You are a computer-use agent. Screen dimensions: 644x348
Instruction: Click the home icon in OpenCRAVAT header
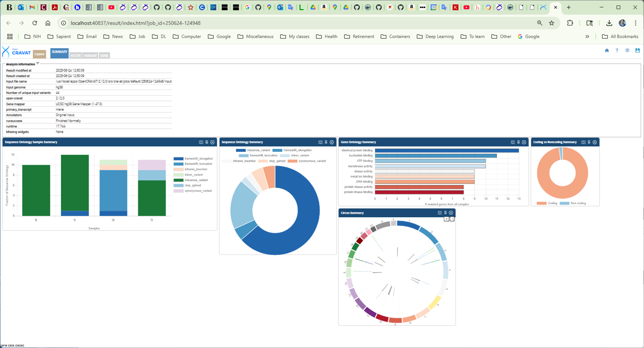pyautogui.click(x=607, y=50)
